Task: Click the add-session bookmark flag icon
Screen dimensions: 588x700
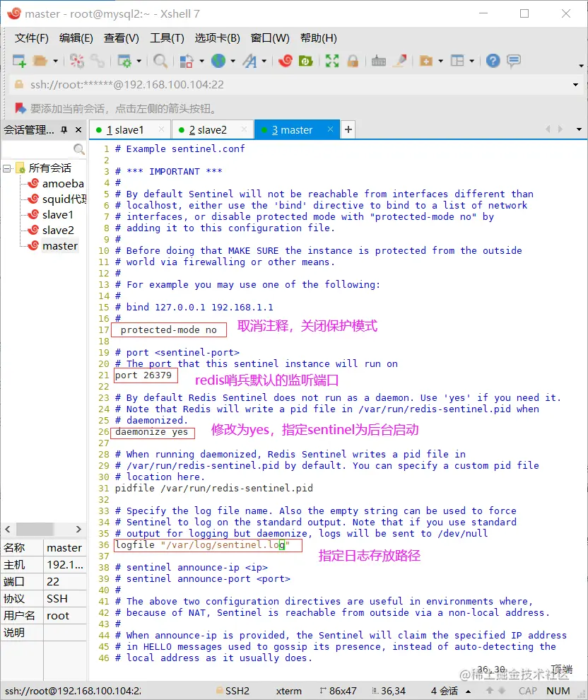Action: point(20,108)
